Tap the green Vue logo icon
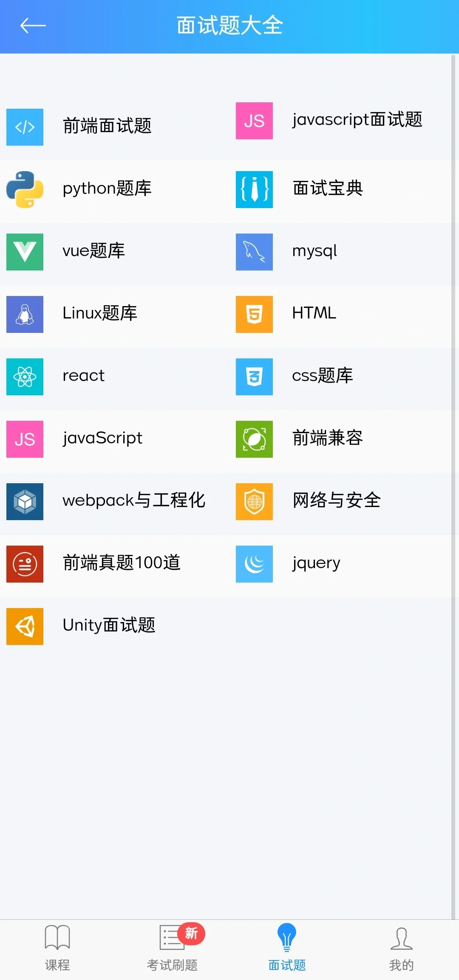This screenshot has height=980, width=459. pyautogui.click(x=25, y=252)
